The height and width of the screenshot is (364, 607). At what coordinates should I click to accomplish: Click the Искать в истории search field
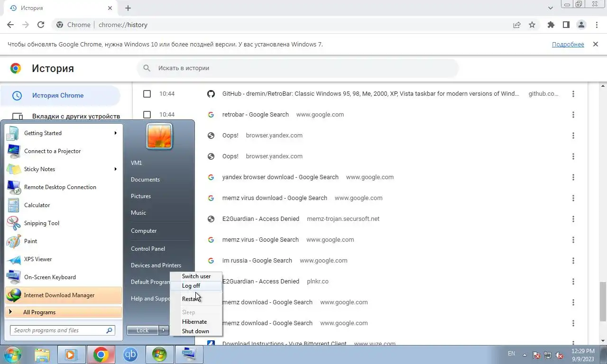(298, 68)
